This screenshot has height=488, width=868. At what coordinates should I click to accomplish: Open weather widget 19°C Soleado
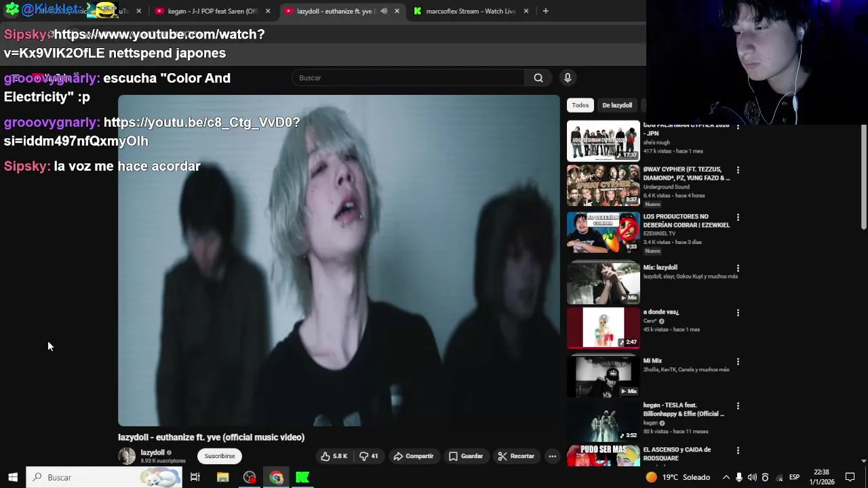[x=677, y=477]
